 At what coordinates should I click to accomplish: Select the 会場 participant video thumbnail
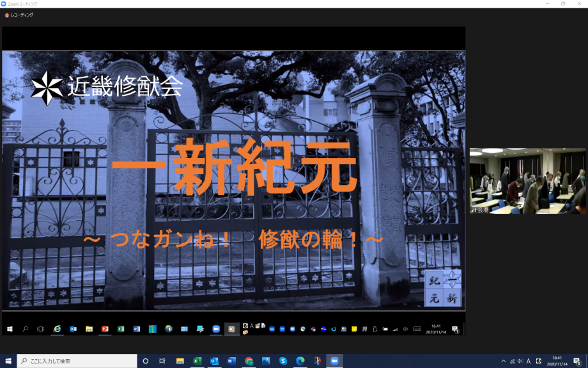pyautogui.click(x=527, y=181)
